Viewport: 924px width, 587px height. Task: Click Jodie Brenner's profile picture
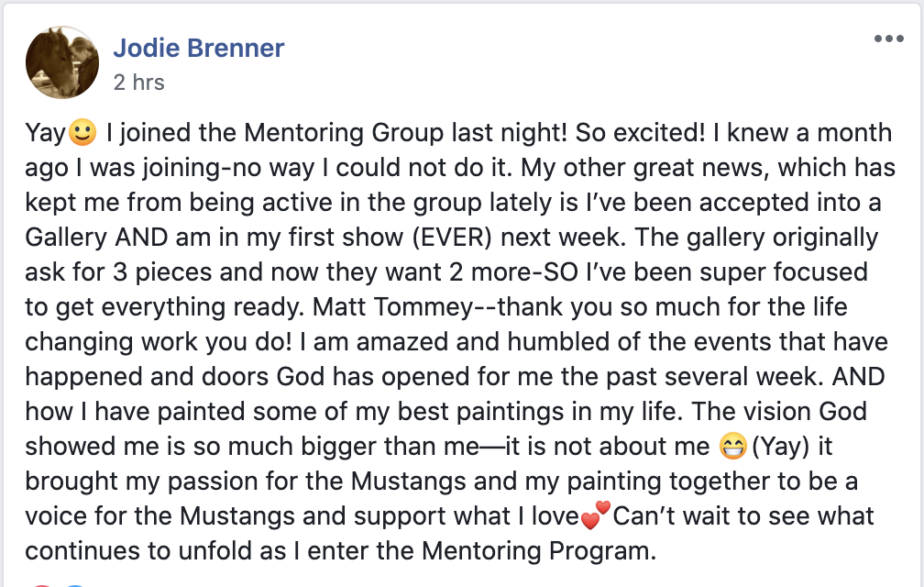pos(63,64)
